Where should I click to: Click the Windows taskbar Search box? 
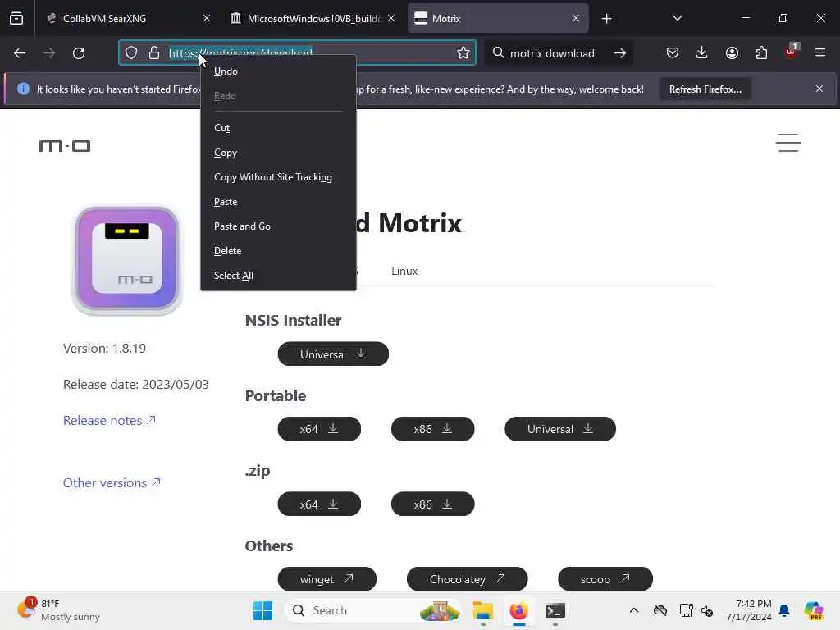point(374,610)
